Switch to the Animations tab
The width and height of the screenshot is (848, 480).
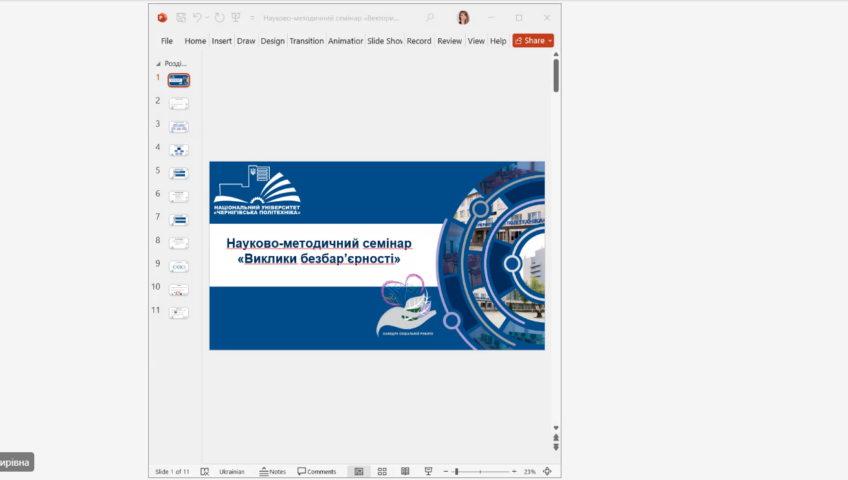coord(345,41)
